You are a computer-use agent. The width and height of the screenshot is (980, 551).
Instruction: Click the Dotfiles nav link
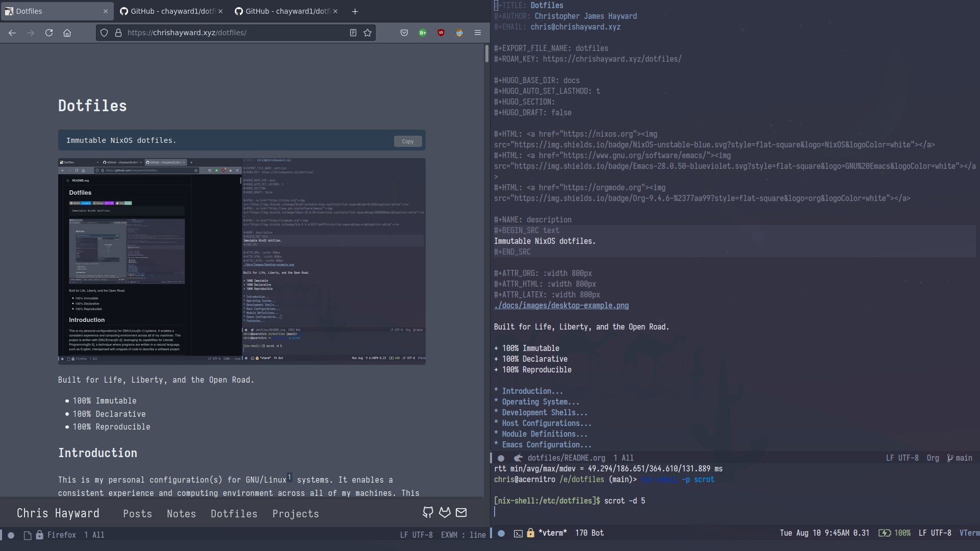(x=234, y=513)
